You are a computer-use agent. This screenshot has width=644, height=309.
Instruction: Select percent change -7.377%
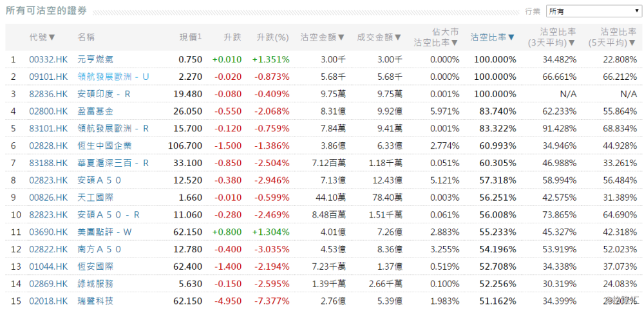coord(271,301)
